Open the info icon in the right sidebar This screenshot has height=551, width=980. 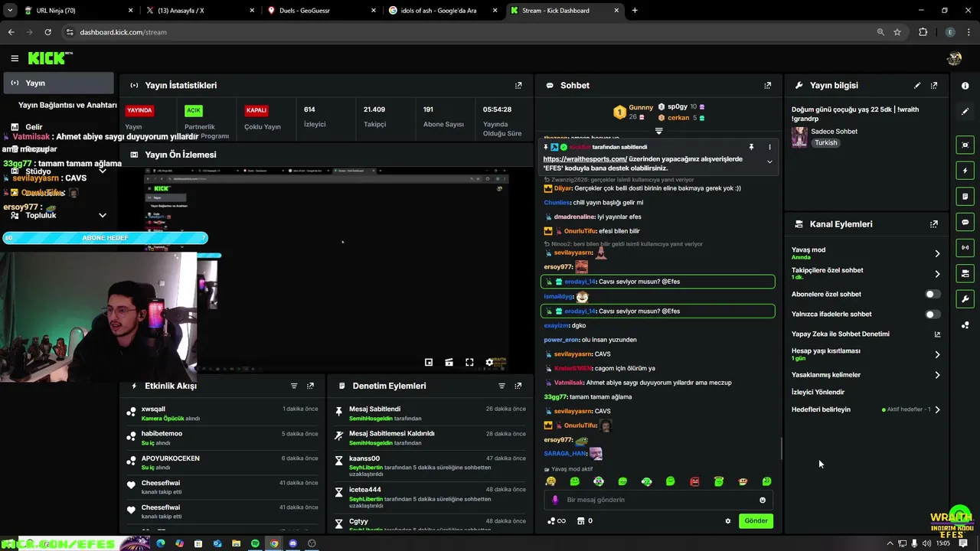point(965,86)
